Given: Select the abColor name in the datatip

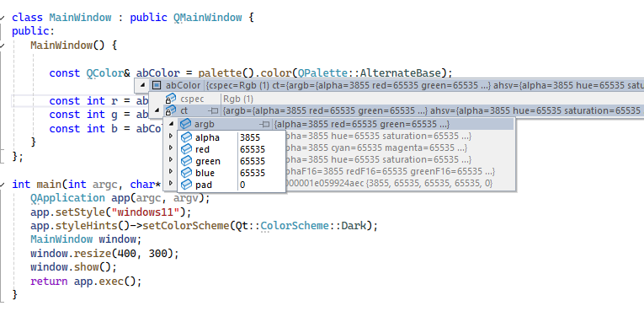Looking at the screenshot, I should point(183,85).
